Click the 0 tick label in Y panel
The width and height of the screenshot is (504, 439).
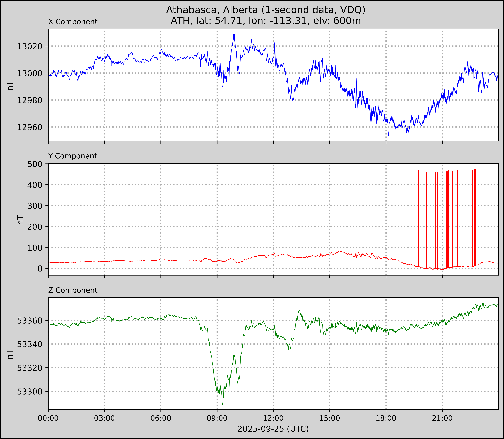click(40, 268)
